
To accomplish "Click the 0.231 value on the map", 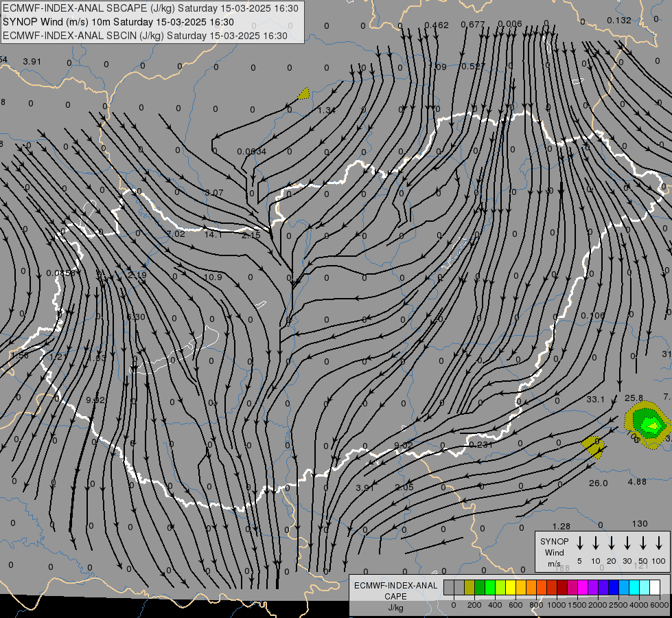I will click(481, 445).
